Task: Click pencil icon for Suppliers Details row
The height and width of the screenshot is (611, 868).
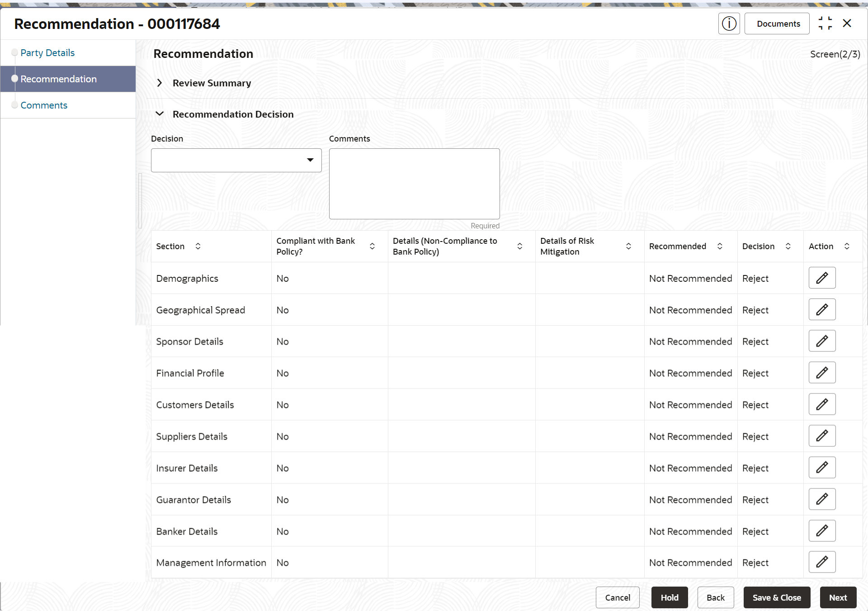Action: 821,436
